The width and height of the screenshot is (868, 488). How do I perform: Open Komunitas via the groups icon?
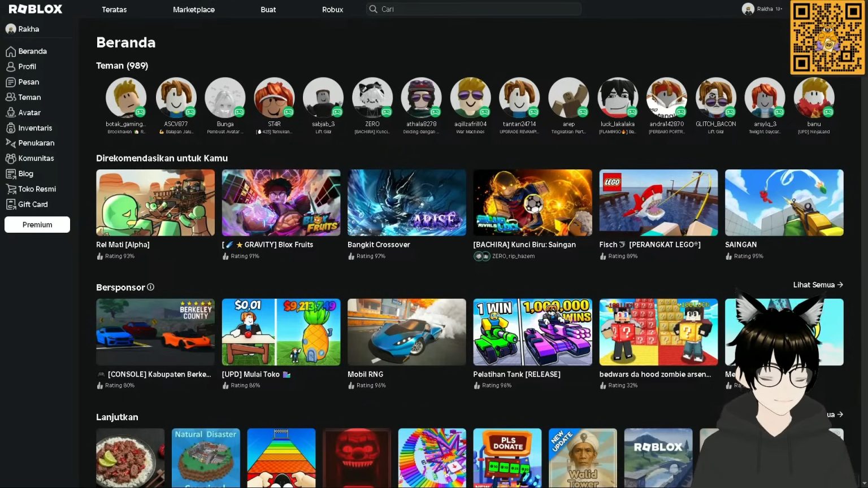point(11,158)
